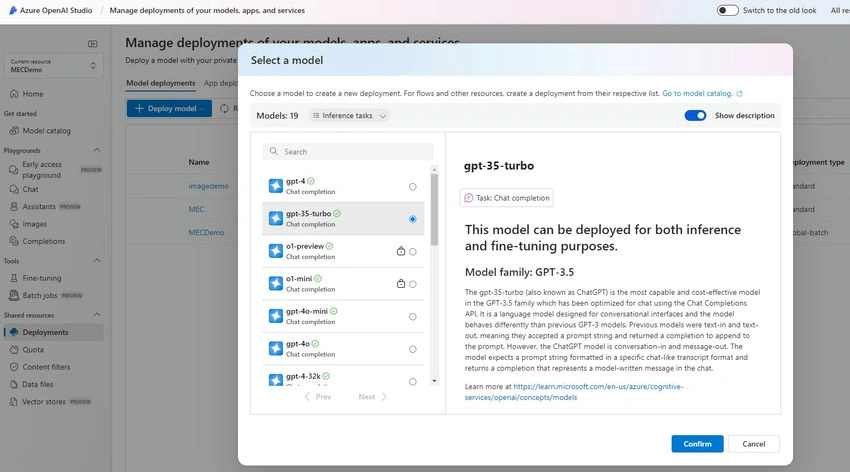The width and height of the screenshot is (850, 472).
Task: Click the o1-mini model icon
Action: coord(276,283)
